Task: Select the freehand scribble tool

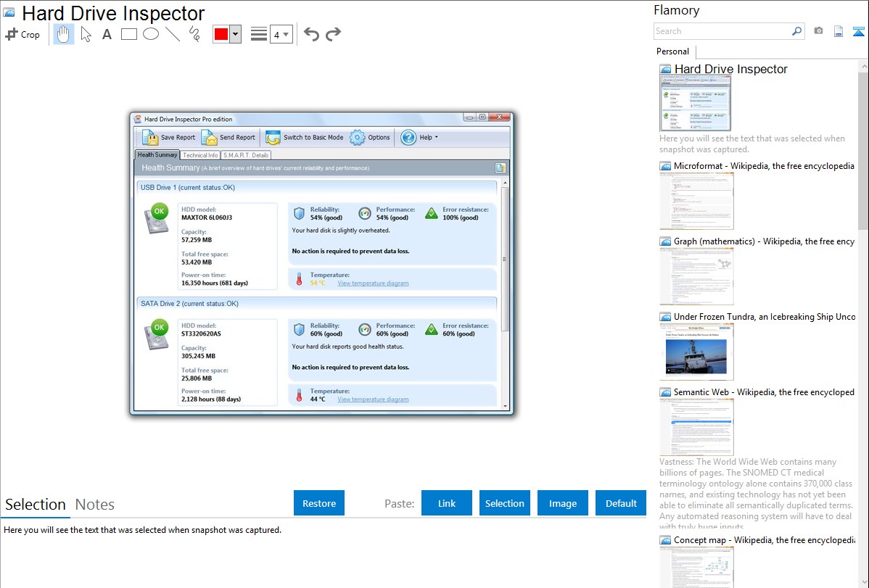Action: 194,34
